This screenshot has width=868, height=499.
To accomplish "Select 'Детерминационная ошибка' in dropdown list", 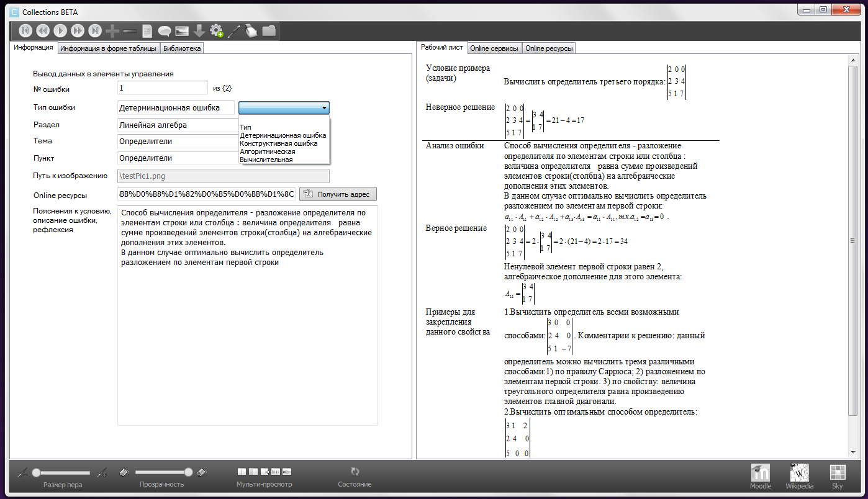I will [x=283, y=135].
